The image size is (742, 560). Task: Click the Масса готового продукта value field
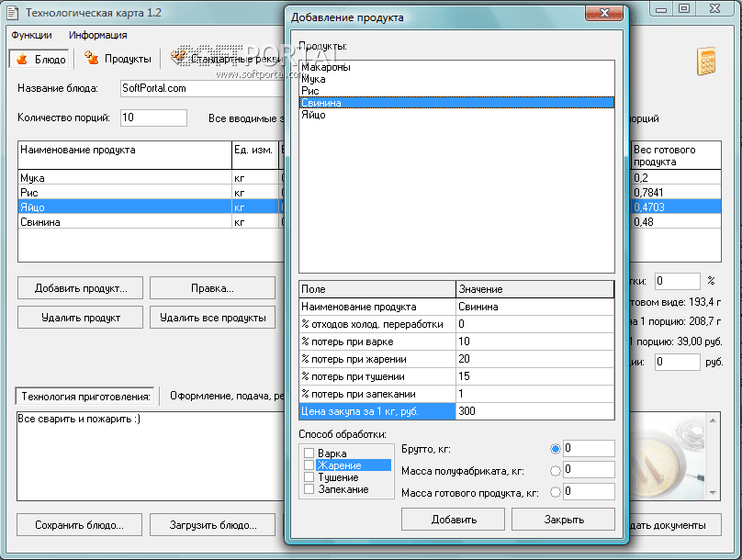tap(589, 491)
